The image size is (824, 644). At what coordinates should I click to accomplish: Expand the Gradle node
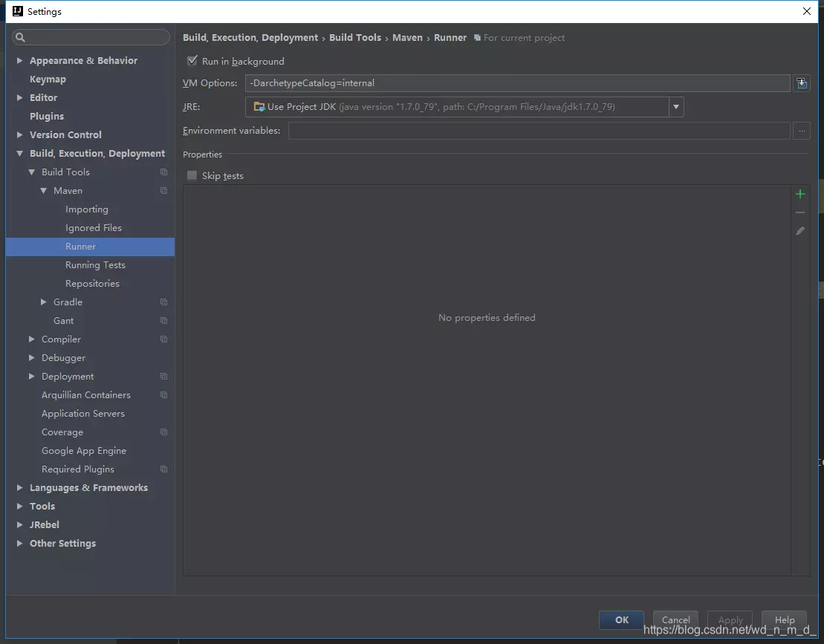pos(44,302)
